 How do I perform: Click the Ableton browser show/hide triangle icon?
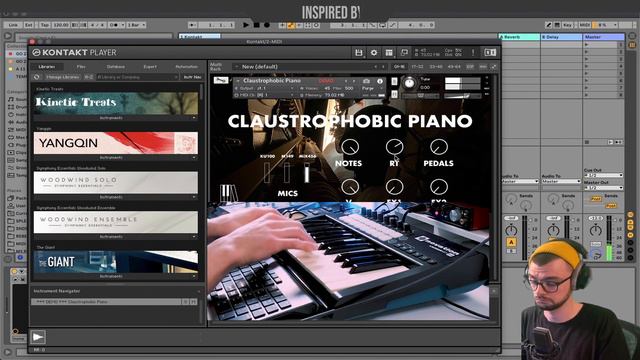[8, 36]
